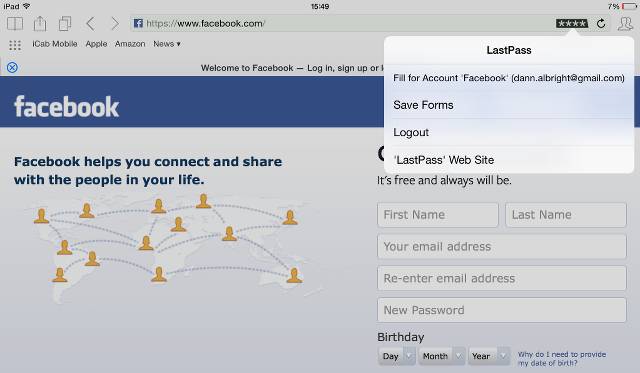Image resolution: width=640 pixels, height=373 pixels.
Task: Click the Wi-Fi icon in status bar
Action: click(x=27, y=6)
